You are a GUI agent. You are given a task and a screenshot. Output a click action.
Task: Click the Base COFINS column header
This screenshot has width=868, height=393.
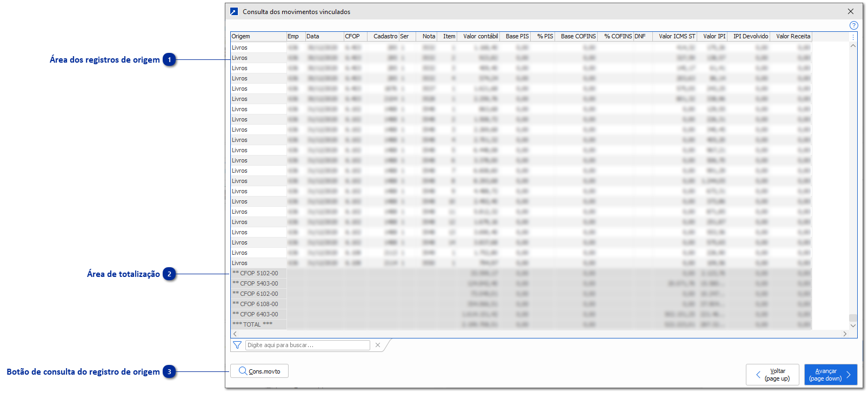click(x=576, y=36)
